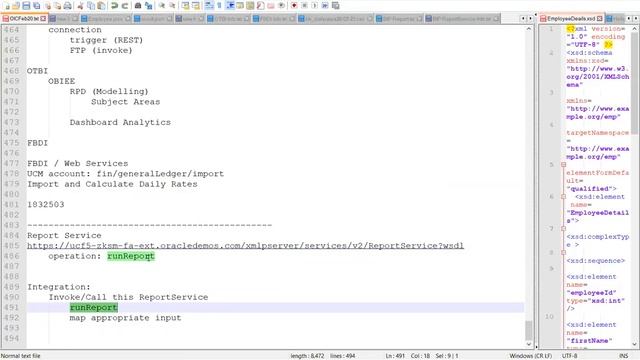
Task: Click the right pane vertical scrollbar thumb
Action: (635, 83)
